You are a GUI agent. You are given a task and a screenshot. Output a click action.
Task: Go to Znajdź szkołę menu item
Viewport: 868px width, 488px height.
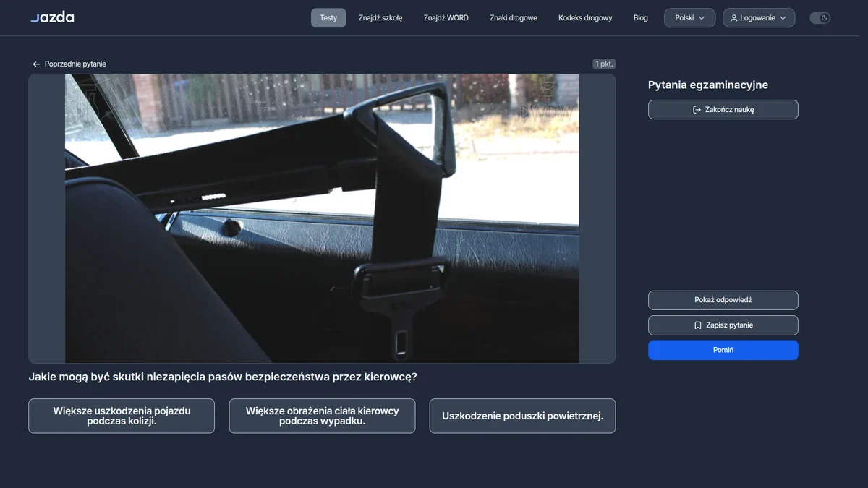380,18
